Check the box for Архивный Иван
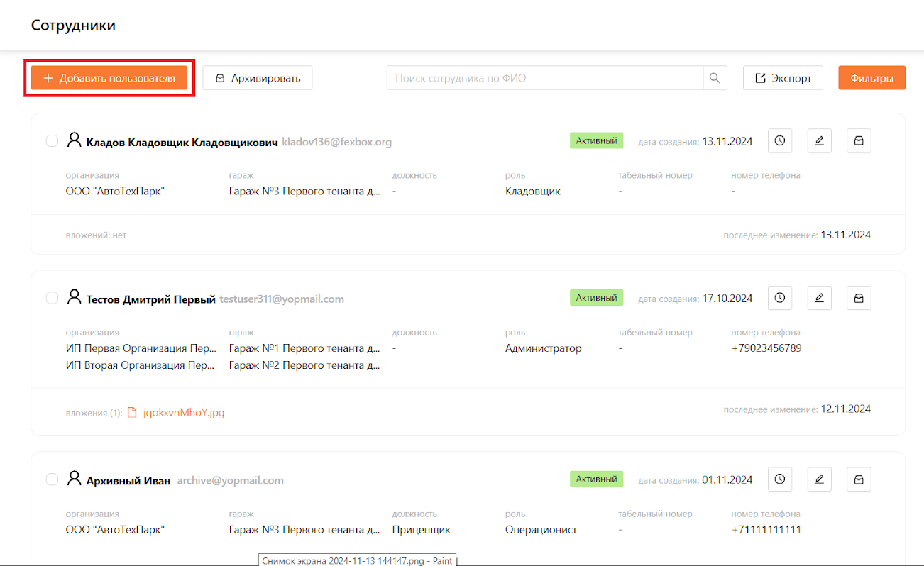 pos(52,480)
